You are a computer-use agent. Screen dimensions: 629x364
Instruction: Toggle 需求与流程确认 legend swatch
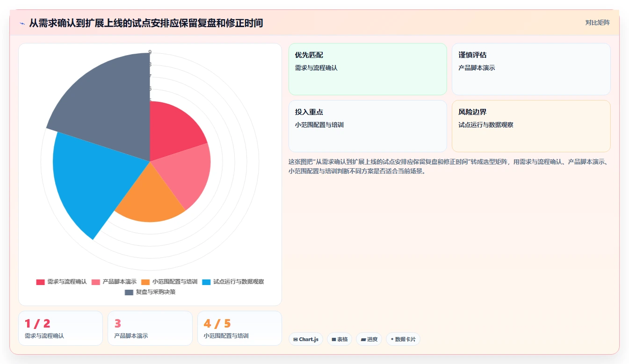pos(41,282)
